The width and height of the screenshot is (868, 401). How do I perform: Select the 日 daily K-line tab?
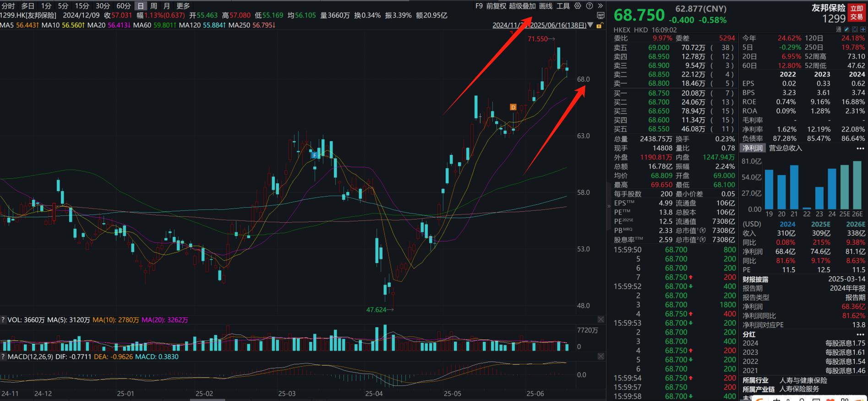click(x=141, y=6)
